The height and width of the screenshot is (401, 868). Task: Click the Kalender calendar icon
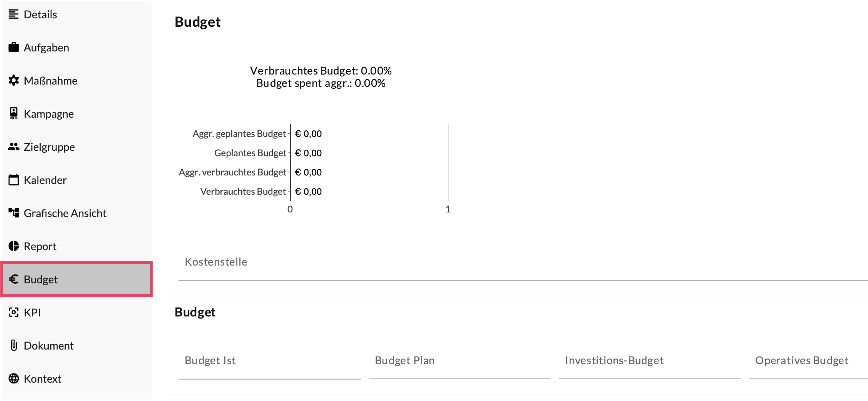pos(13,180)
